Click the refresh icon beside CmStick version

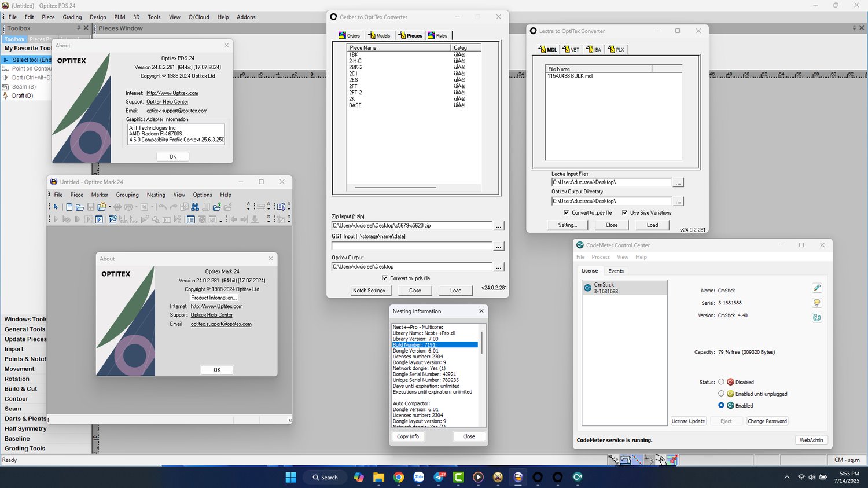tap(816, 317)
